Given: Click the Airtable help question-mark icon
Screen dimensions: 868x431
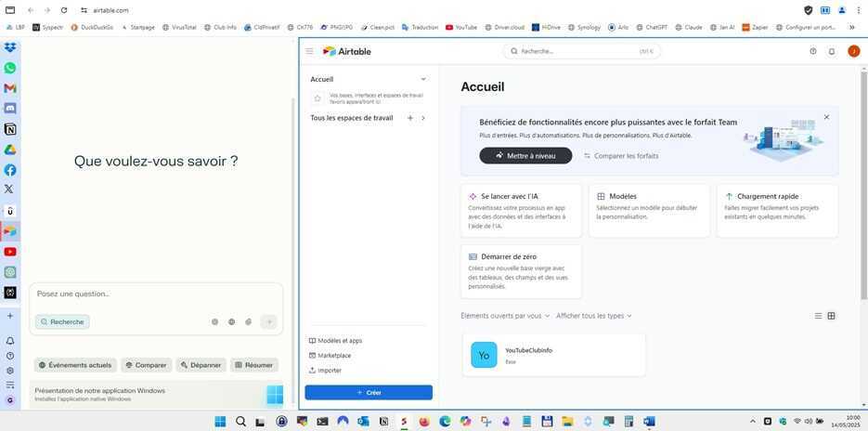Looking at the screenshot, I should (x=813, y=51).
